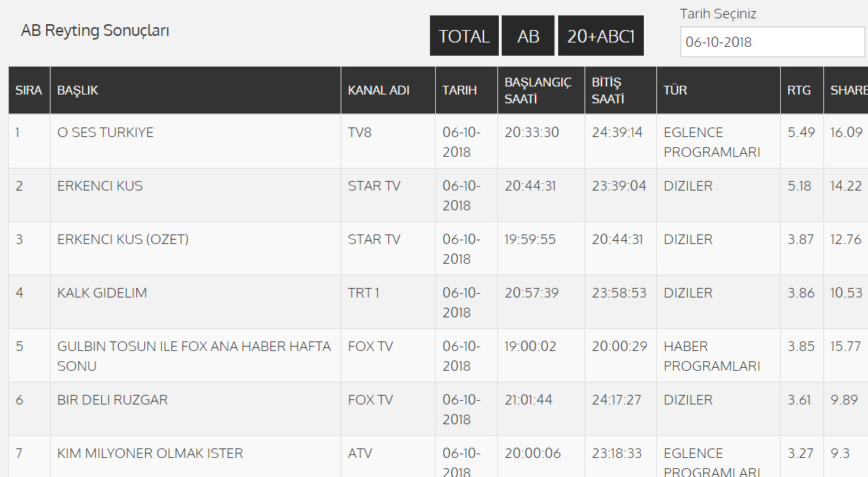Screen dimensions: 868x477
Task: Click KIM MILYONER OLMAK ISTER title
Action: (x=150, y=454)
